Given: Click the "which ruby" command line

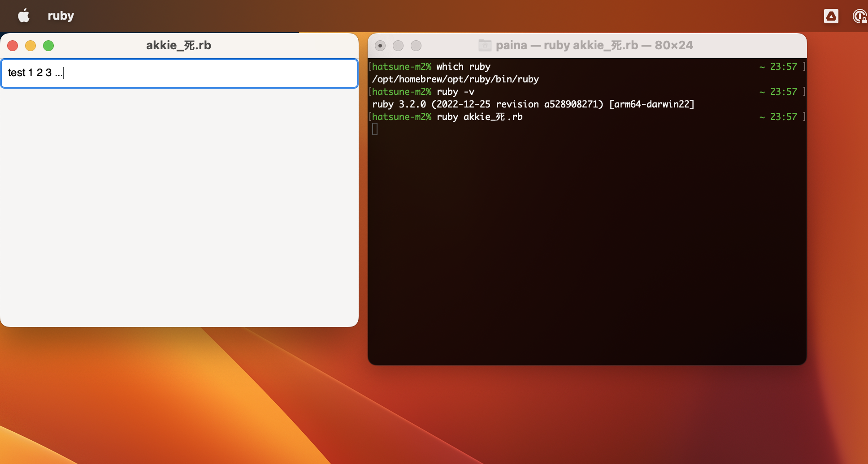Looking at the screenshot, I should pos(463,67).
